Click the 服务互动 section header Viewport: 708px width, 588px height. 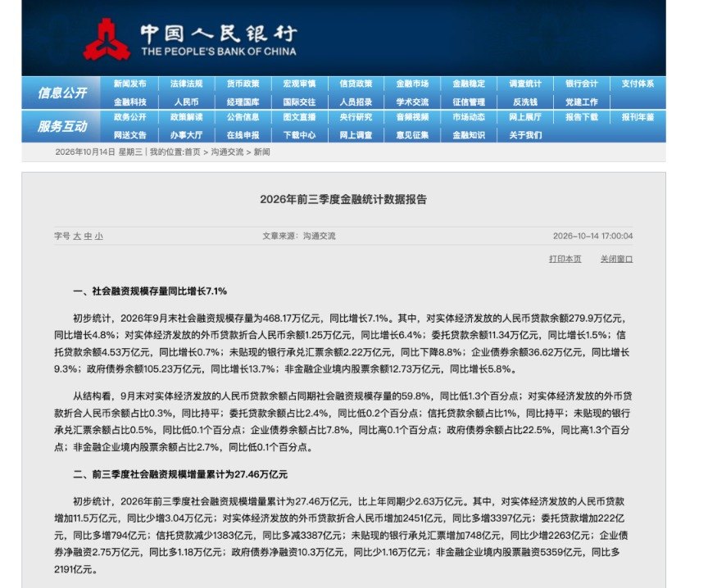coord(61,126)
